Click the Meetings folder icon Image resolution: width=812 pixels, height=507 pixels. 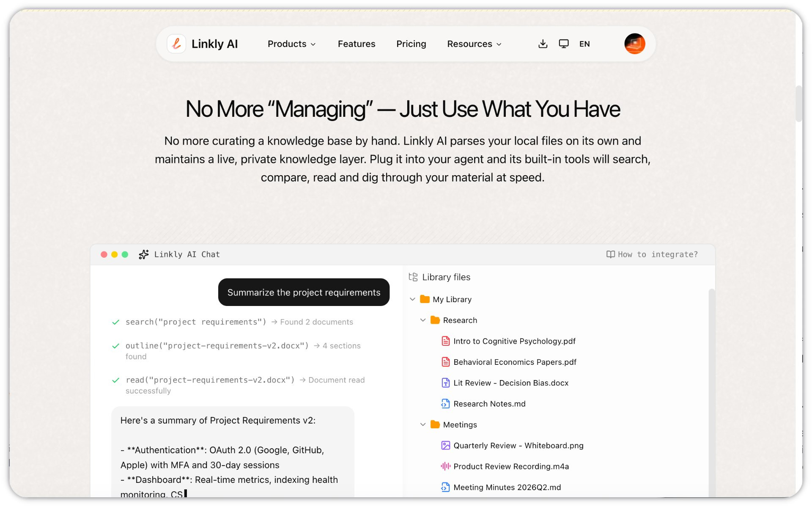pos(435,424)
